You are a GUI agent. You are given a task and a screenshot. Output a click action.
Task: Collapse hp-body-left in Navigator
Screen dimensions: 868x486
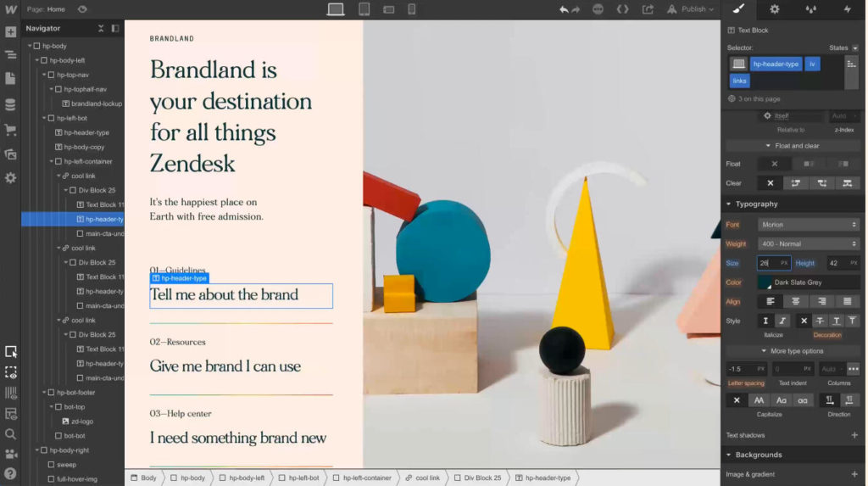coord(37,60)
